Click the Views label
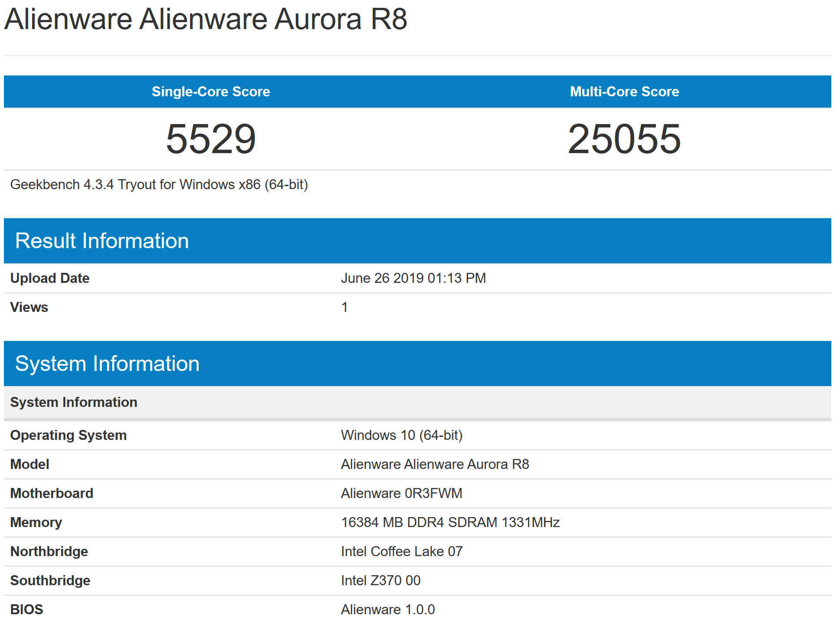Screen dimensions: 840x629 (29, 307)
